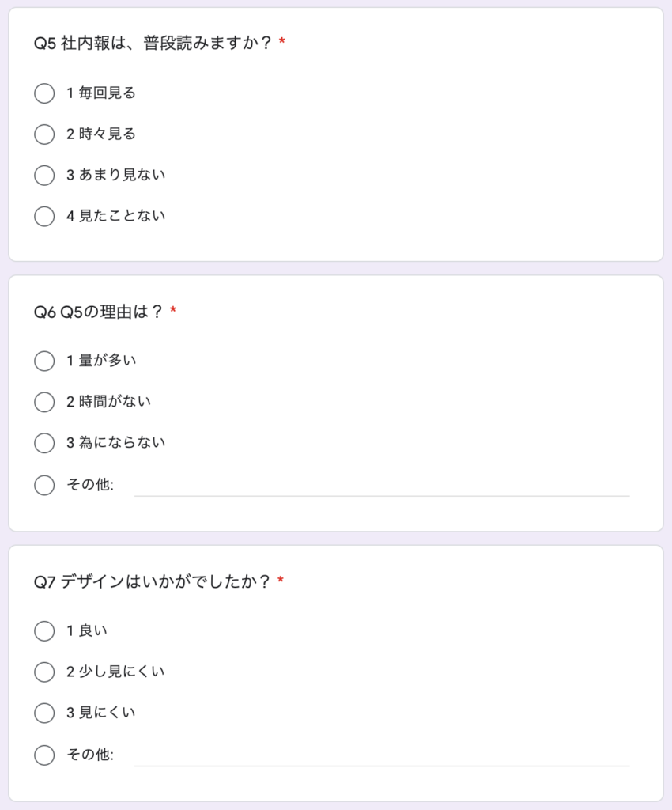Click the Q6 Q5の理由は question title

[98, 312]
